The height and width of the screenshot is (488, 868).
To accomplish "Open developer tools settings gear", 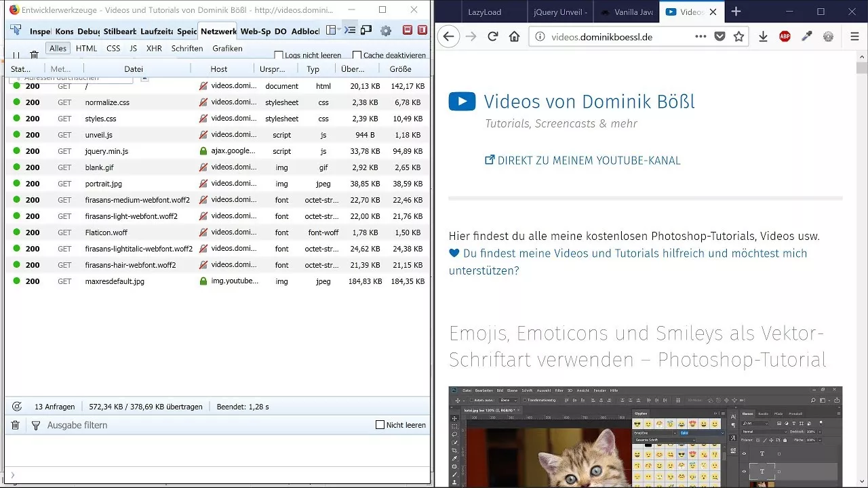I will click(385, 30).
